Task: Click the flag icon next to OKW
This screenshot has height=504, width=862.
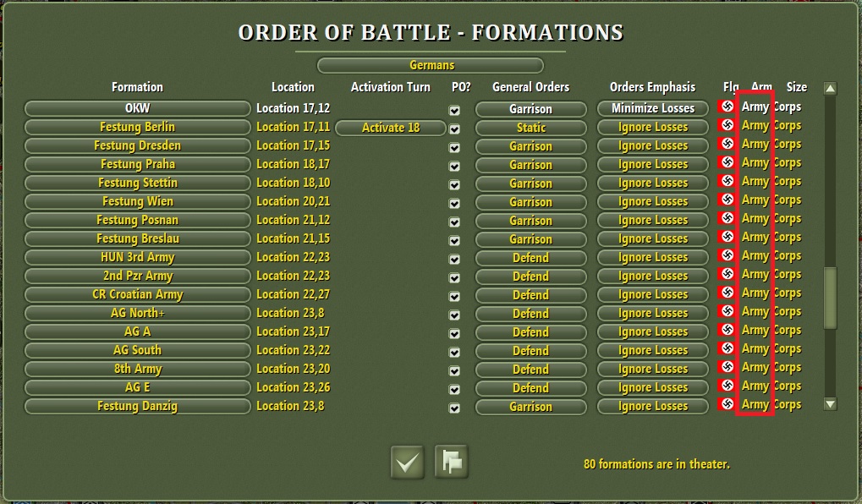Action: tap(726, 109)
